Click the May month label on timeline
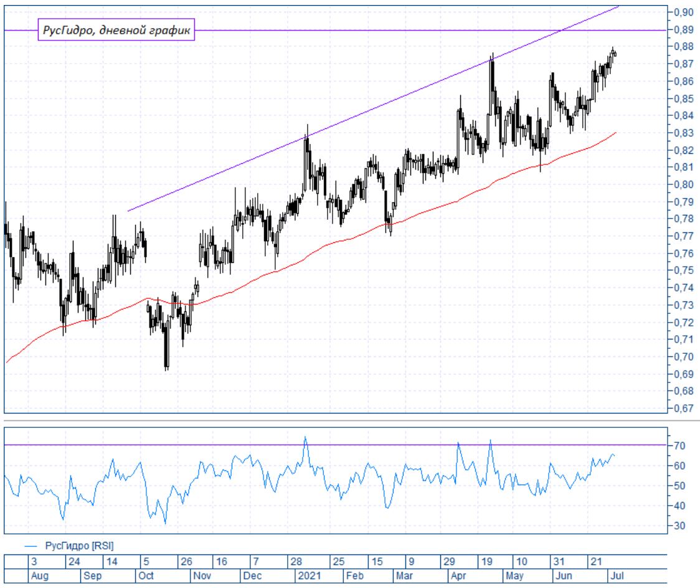700x588 pixels. (514, 576)
